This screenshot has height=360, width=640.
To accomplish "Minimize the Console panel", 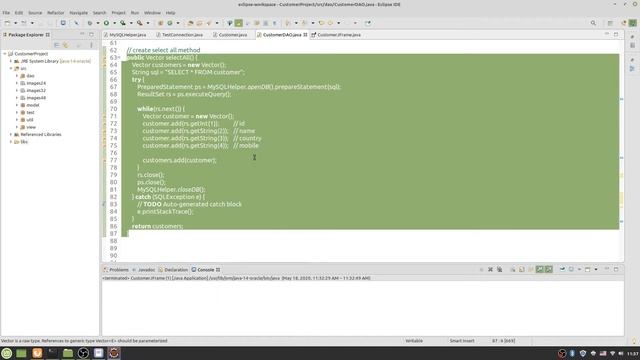I will (x=607, y=269).
